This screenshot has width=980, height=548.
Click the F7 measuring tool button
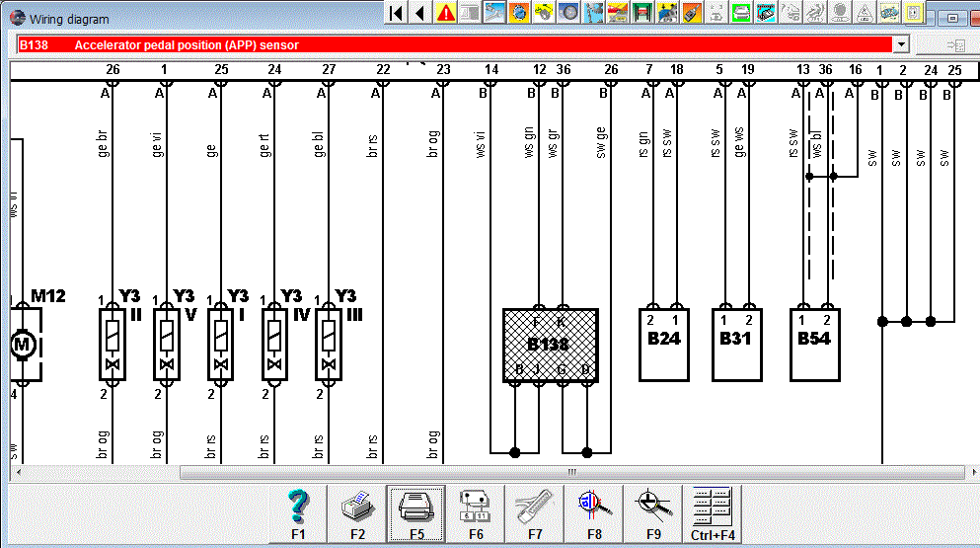point(534,513)
